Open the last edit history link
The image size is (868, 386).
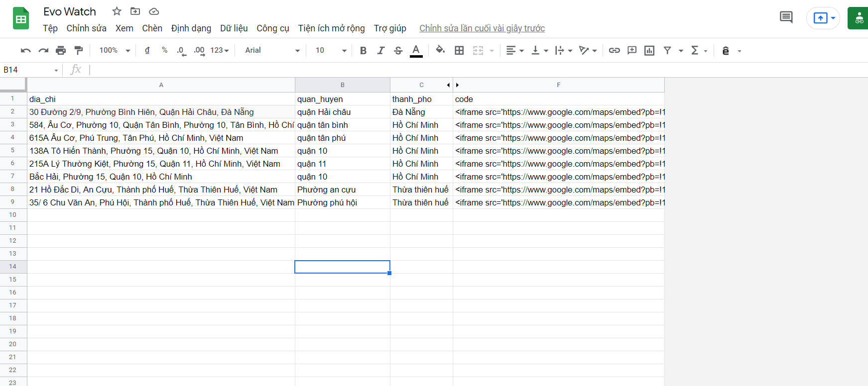tap(482, 28)
